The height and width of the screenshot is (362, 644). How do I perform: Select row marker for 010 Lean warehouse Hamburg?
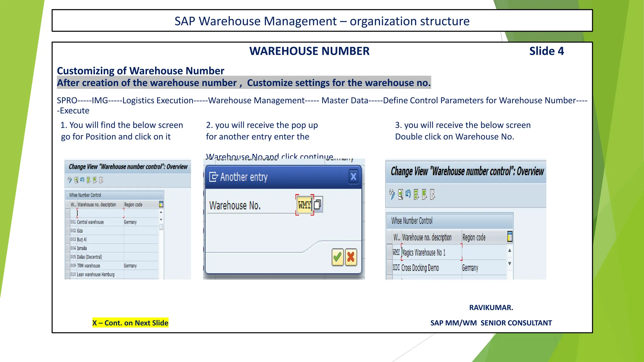click(x=68, y=274)
